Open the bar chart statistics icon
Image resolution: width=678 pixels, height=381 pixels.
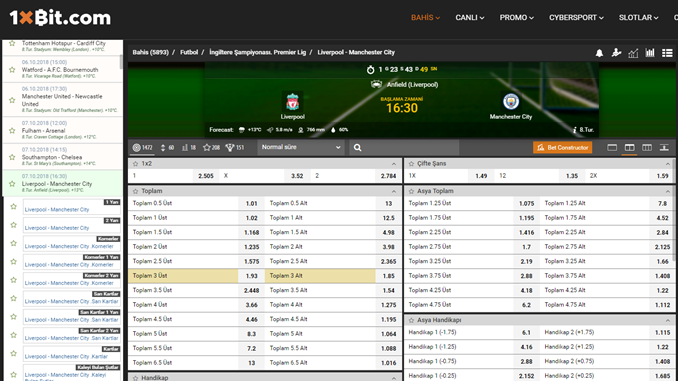pos(650,53)
